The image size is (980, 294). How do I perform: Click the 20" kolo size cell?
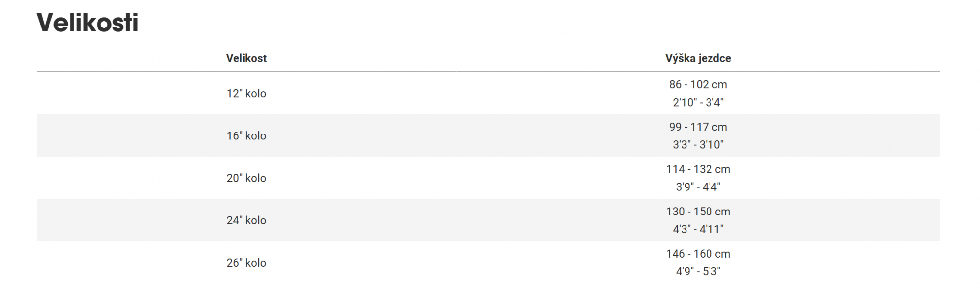[246, 178]
